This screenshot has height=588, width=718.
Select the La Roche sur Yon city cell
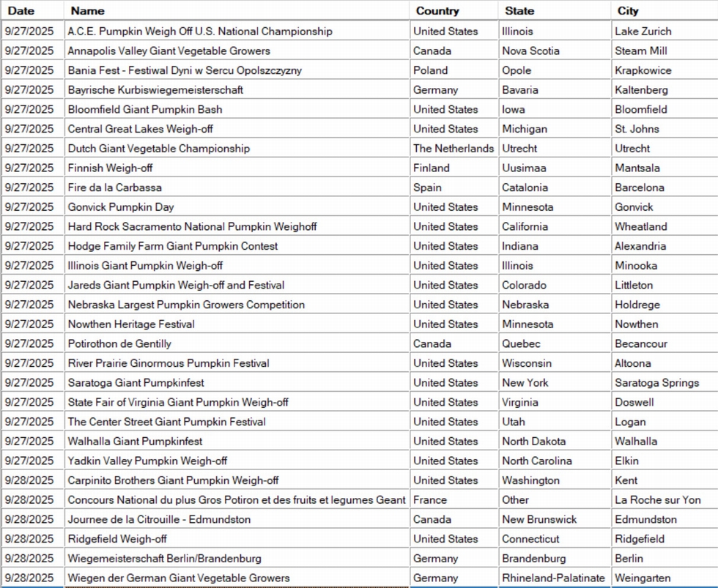657,500
